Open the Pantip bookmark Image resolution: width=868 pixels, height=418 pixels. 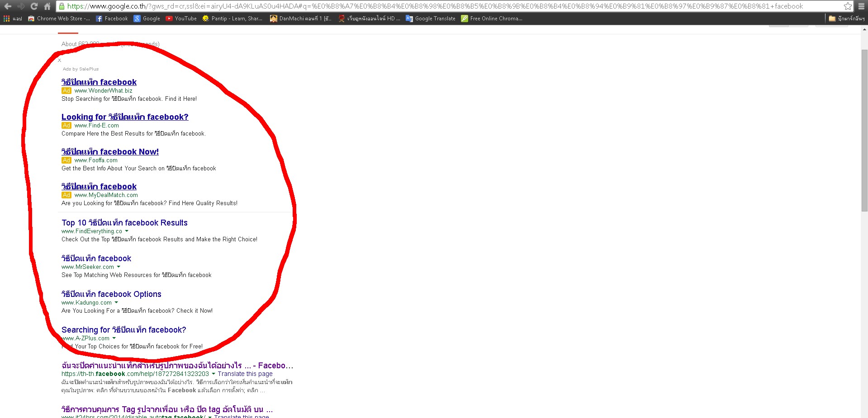pos(232,19)
